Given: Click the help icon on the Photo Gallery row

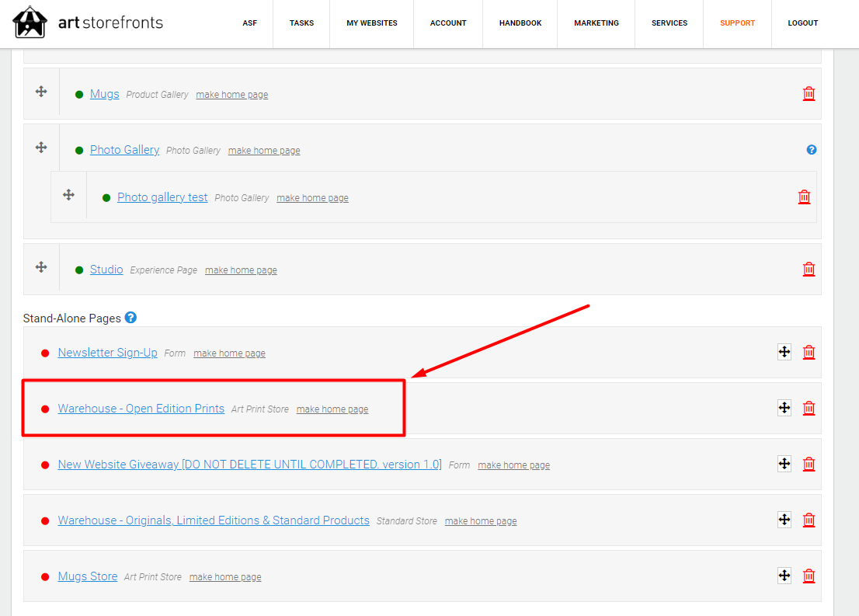Looking at the screenshot, I should [x=811, y=149].
